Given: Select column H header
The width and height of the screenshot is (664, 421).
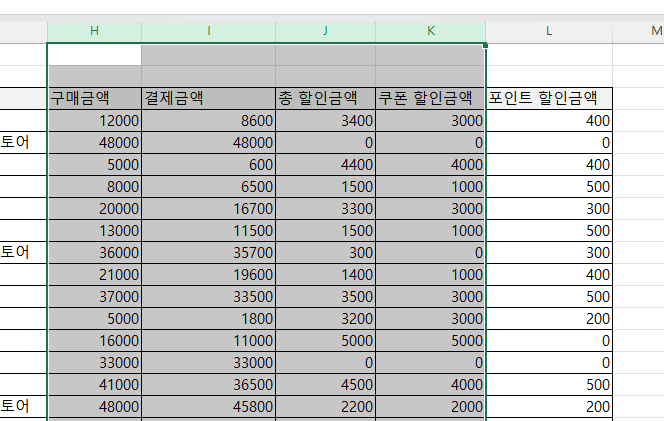Looking at the screenshot, I should (94, 31).
